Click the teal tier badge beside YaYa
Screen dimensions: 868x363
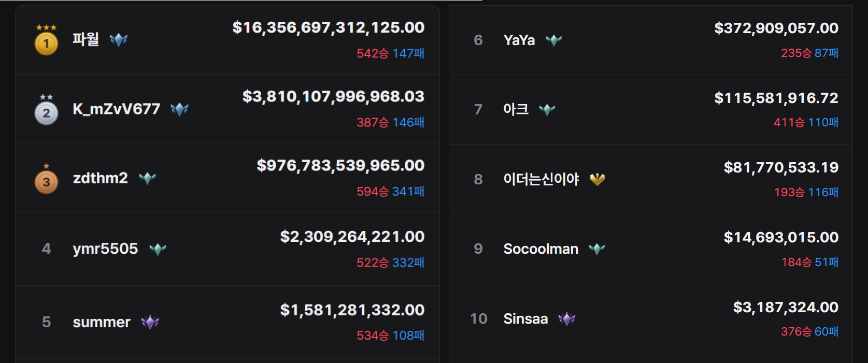tap(554, 40)
